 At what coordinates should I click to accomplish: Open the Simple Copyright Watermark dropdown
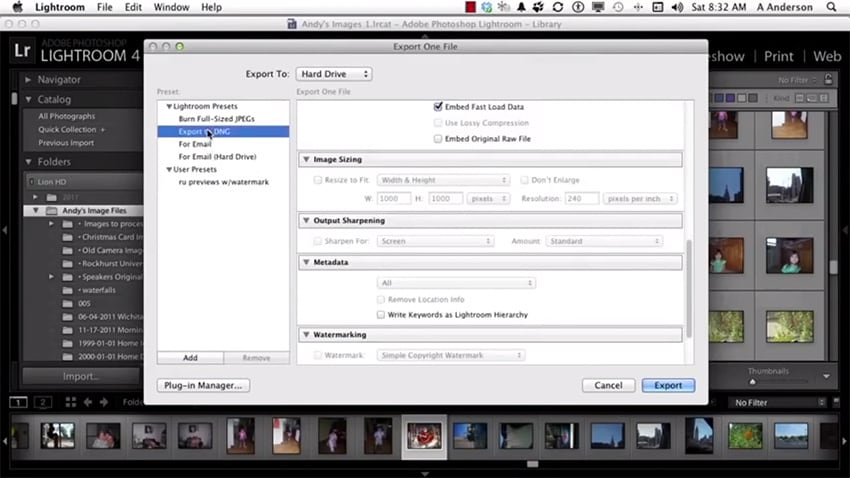click(x=451, y=356)
